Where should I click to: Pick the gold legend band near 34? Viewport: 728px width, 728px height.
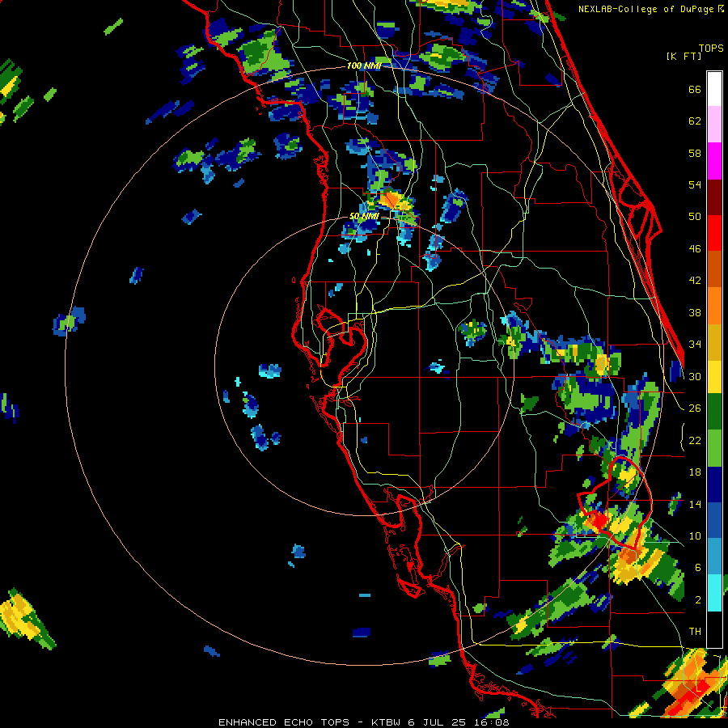[714, 342]
